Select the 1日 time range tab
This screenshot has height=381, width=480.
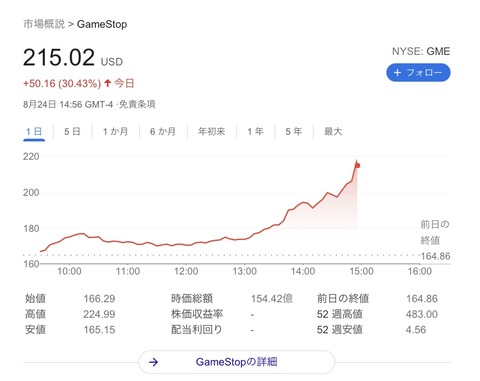coord(34,131)
